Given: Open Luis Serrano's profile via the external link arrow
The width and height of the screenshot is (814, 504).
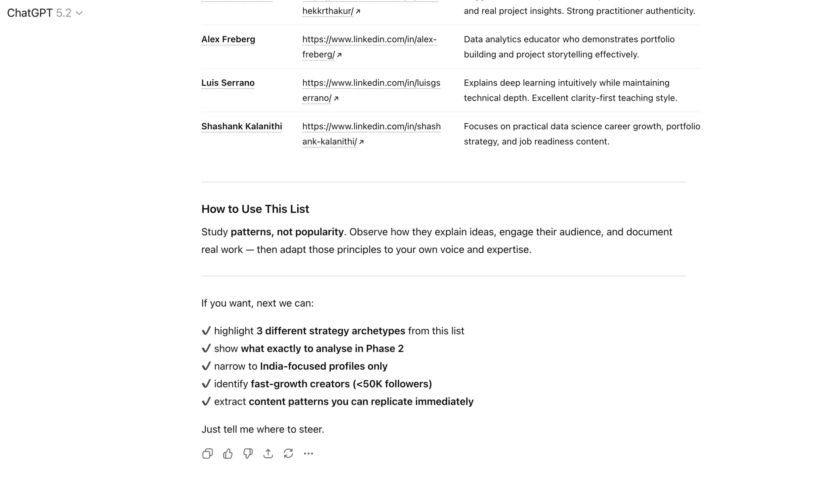Looking at the screenshot, I should point(336,99).
